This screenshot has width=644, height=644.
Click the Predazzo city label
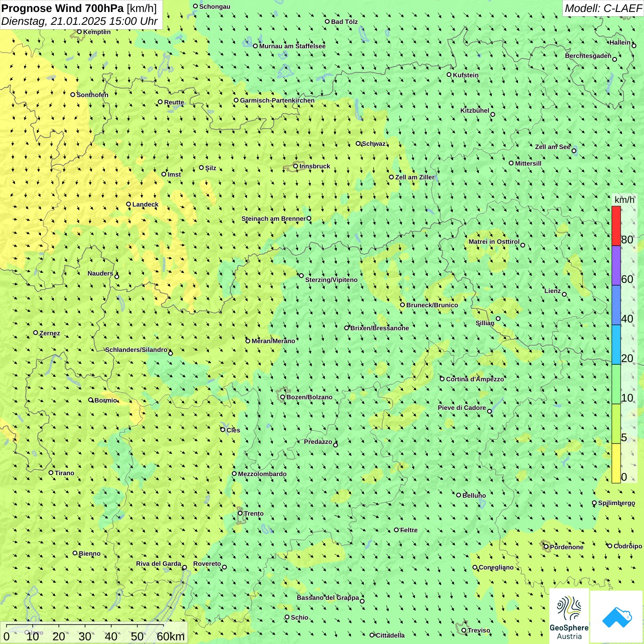(318, 442)
